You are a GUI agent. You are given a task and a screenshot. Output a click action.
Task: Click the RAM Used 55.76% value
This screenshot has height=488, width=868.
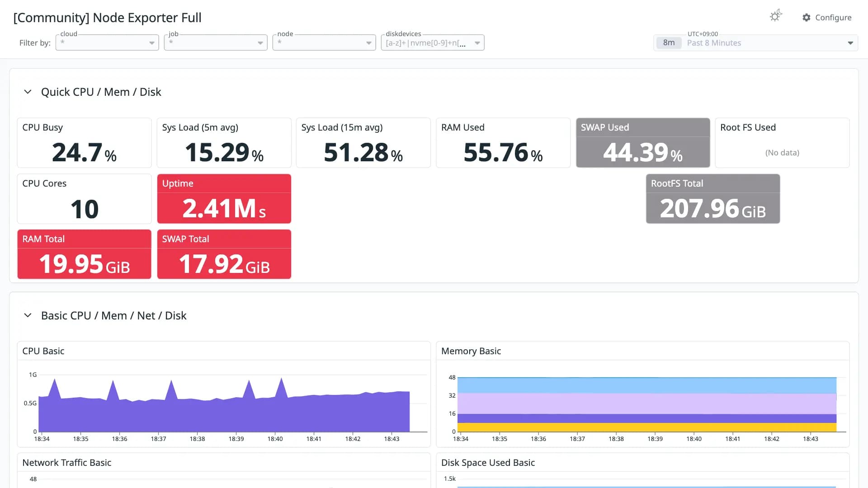click(503, 153)
